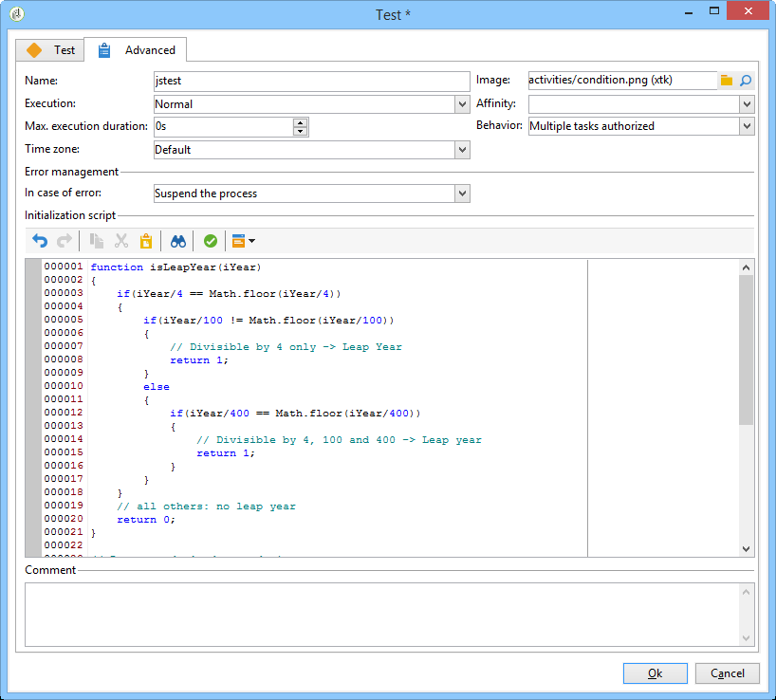Open the orange script template dropdown icon

click(243, 241)
